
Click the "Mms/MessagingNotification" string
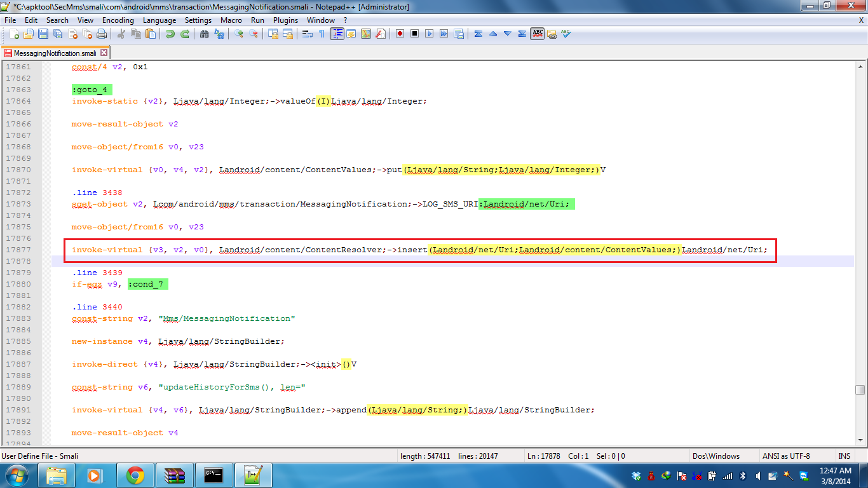[227, 318]
